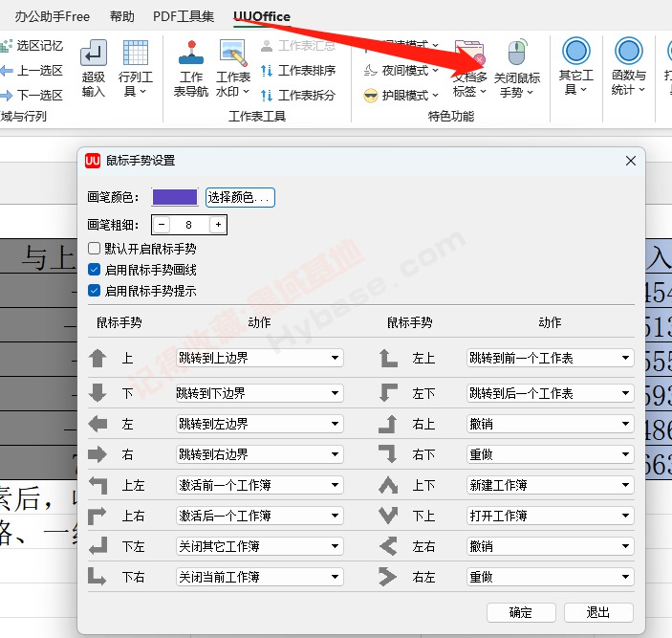Click the 上右 gesture arrow icon
The width and height of the screenshot is (672, 638).
[97, 516]
